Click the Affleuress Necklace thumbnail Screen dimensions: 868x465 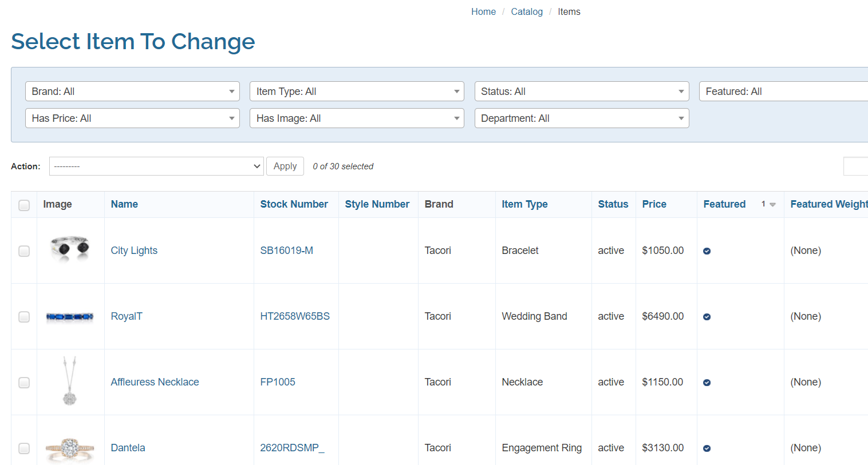click(x=69, y=381)
